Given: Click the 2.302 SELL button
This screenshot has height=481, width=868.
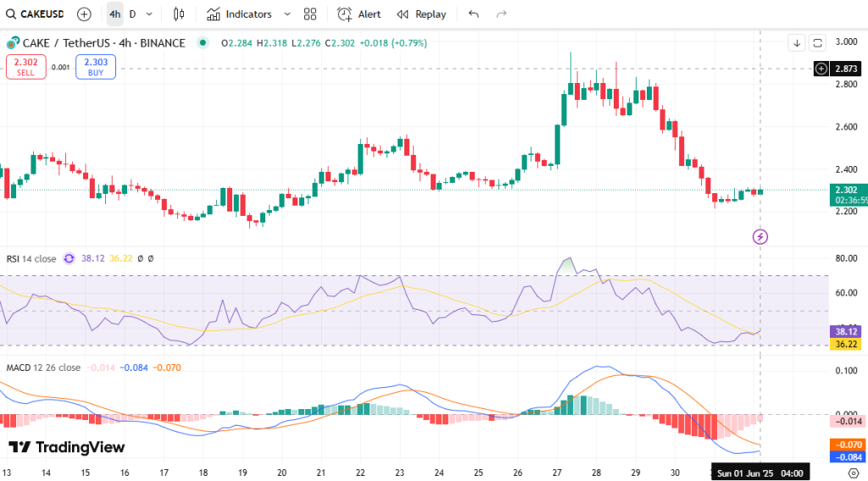Looking at the screenshot, I should (x=26, y=67).
